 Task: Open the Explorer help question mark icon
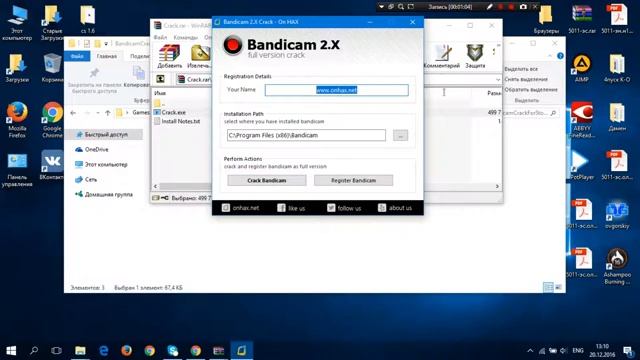(560, 56)
